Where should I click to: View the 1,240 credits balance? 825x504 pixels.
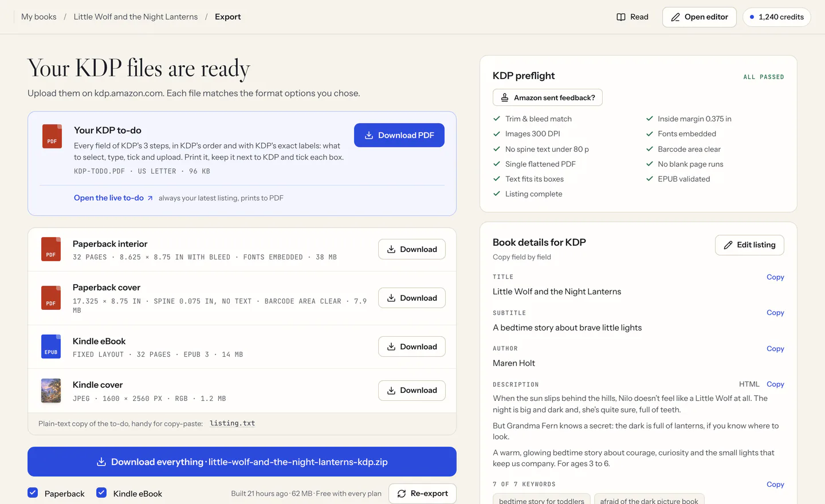777,17
